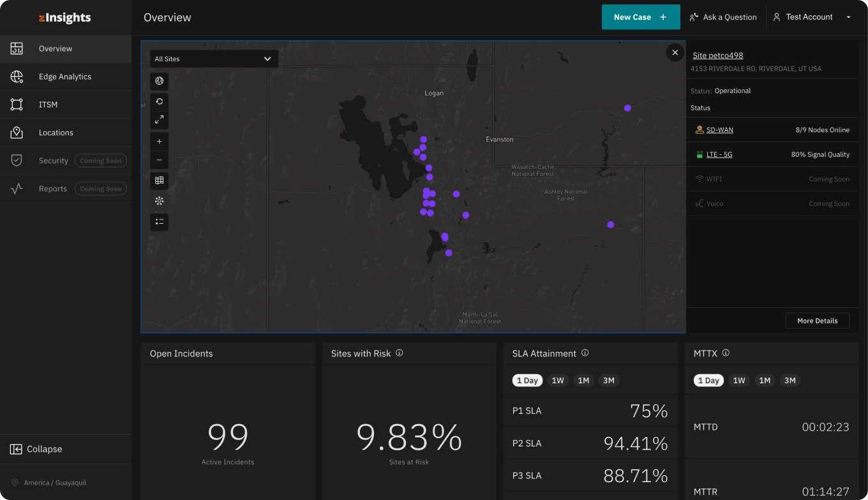Zoom in with the map plus button
The width and height of the screenshot is (868, 500).
160,142
